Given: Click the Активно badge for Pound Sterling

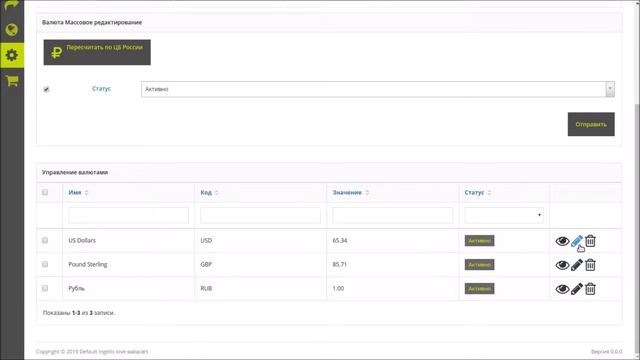Looking at the screenshot, I should (x=480, y=265).
